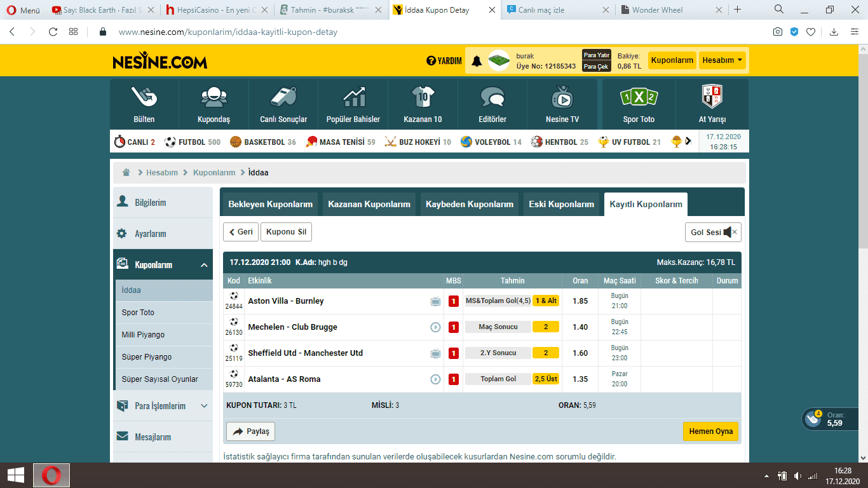Open Kupondaş section icon
This screenshot has width=868, height=488.
(214, 97)
